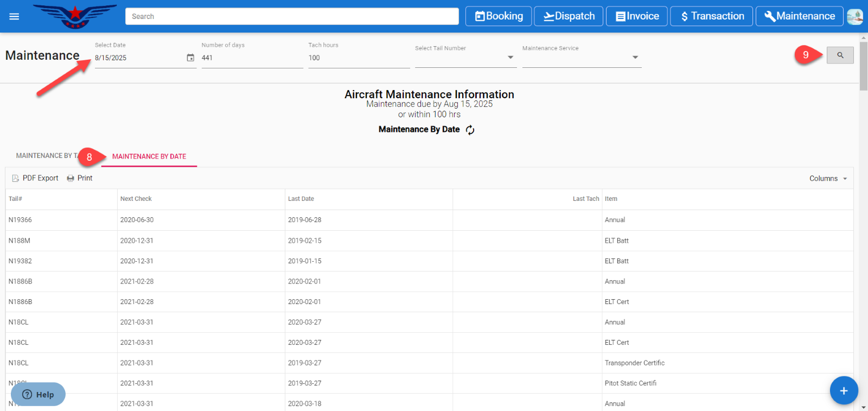Open the user profile avatar

click(855, 16)
